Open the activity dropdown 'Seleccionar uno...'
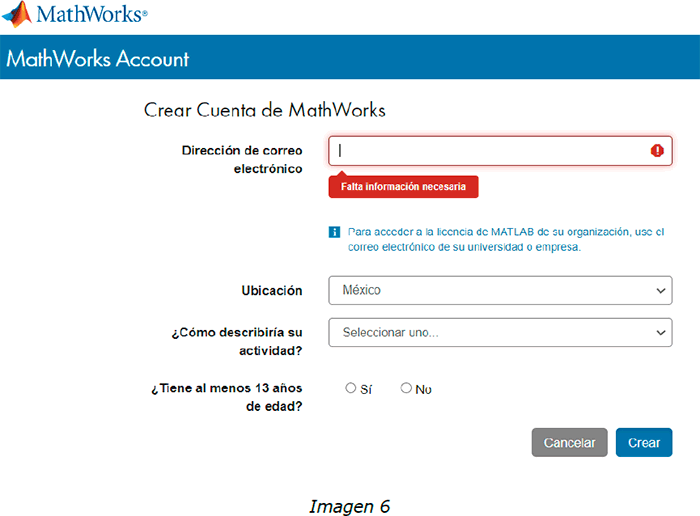Image resolution: width=700 pixels, height=516 pixels. pos(500,333)
